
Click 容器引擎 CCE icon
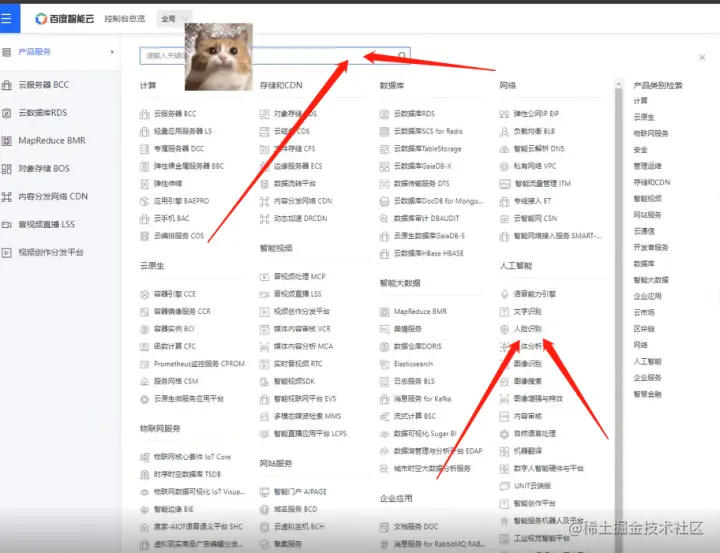click(144, 294)
